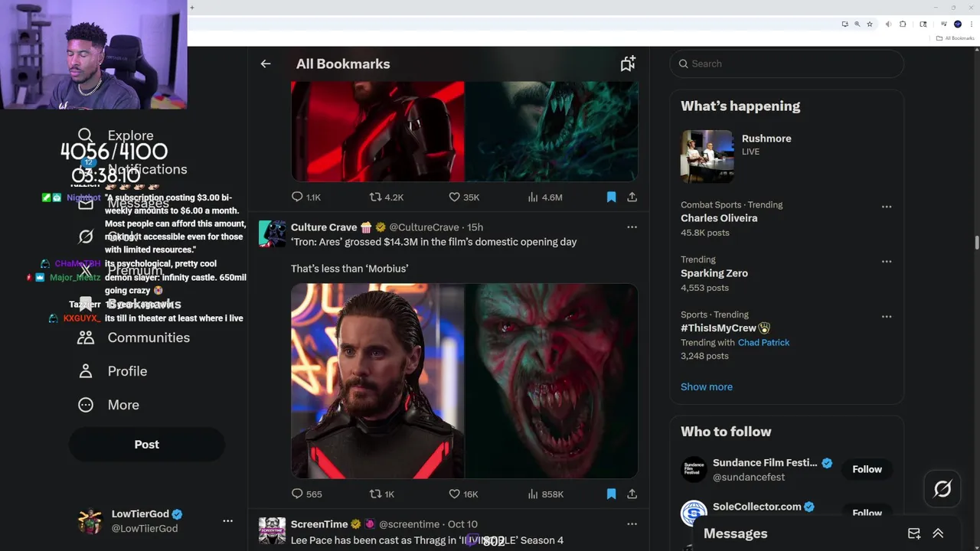Click the browser zoom magnifier icon
This screenshot has width=980, height=551.
pyautogui.click(x=857, y=24)
